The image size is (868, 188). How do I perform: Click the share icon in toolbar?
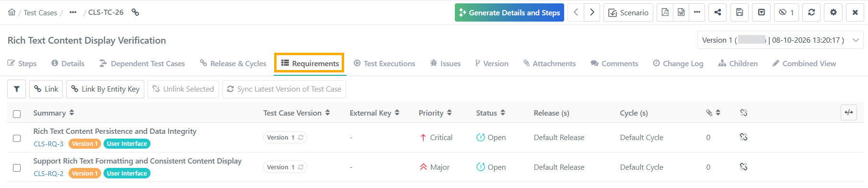[718, 12]
